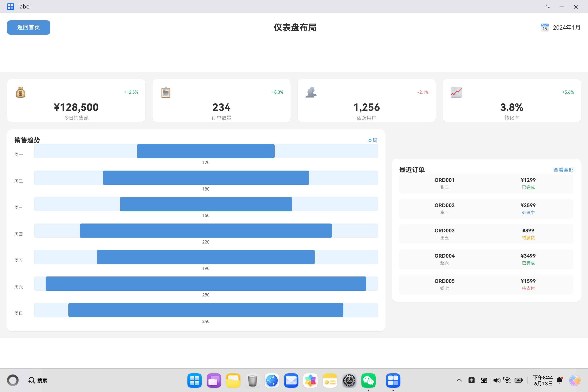Click the 返回首页 button

[28, 28]
